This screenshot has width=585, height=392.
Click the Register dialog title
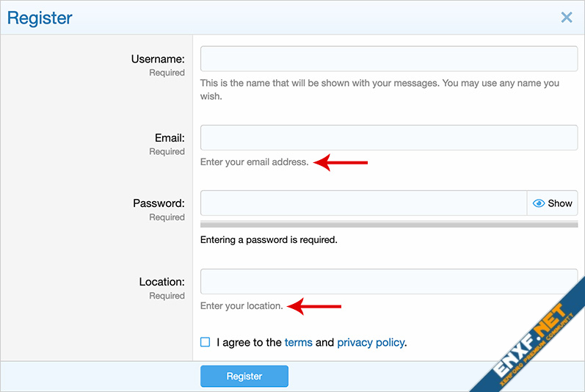pyautogui.click(x=40, y=18)
